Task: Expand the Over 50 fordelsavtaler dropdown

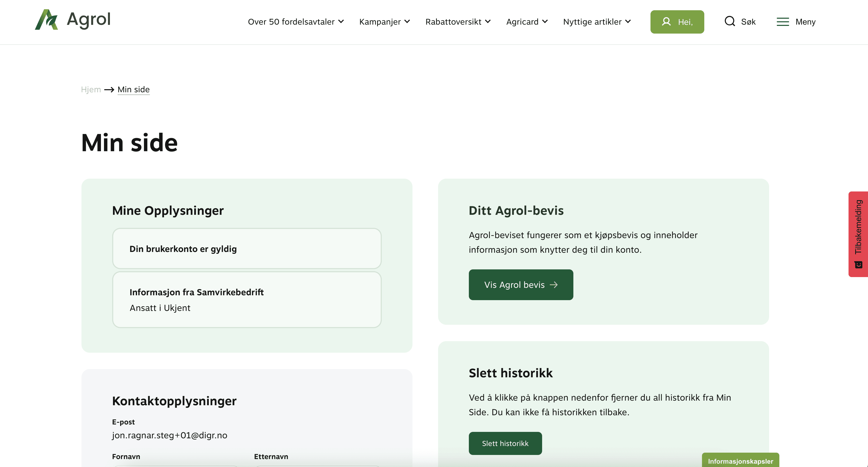Action: tap(296, 22)
